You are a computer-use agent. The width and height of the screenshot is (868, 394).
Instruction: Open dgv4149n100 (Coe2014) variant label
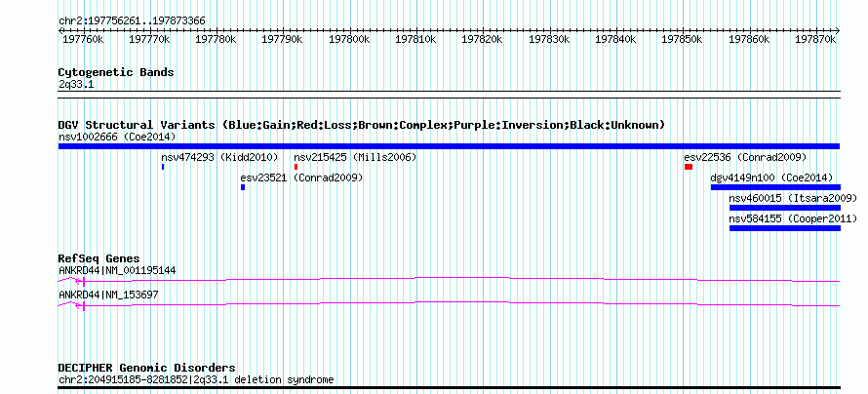coord(771,177)
